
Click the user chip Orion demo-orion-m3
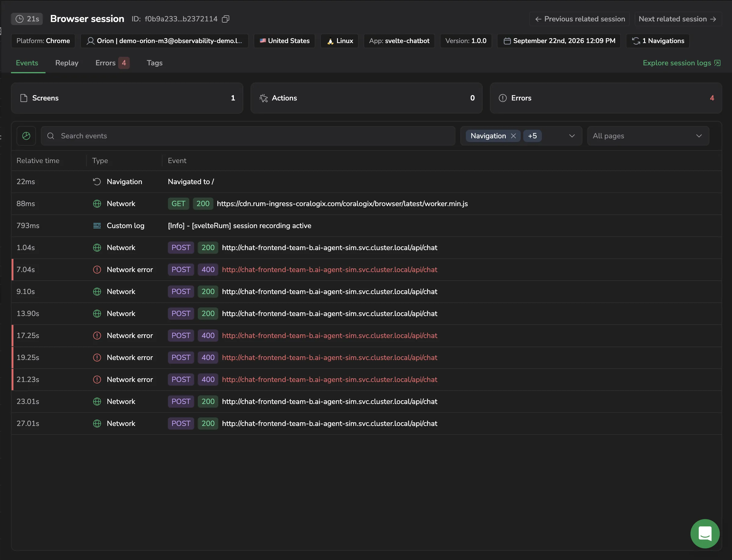click(165, 41)
